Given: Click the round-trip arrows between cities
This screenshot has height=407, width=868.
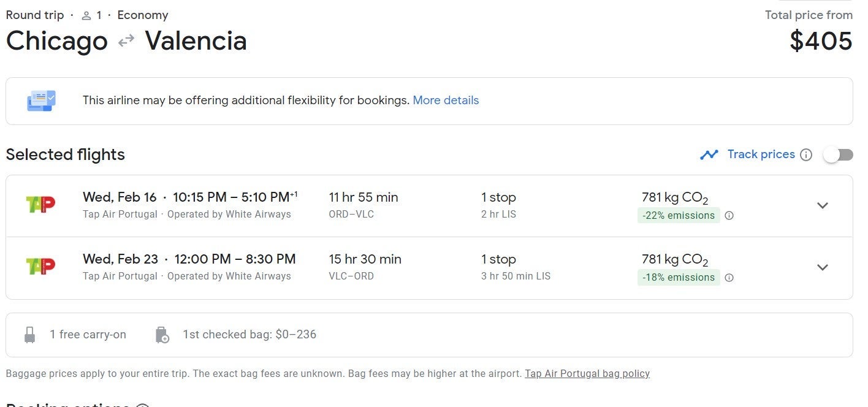Looking at the screenshot, I should pos(126,41).
